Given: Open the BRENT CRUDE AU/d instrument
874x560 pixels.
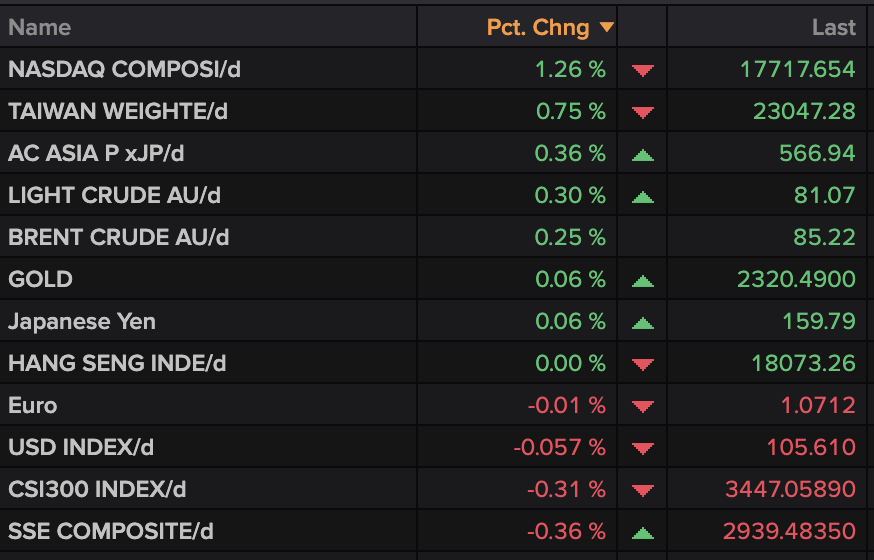Looking at the screenshot, I should (118, 238).
